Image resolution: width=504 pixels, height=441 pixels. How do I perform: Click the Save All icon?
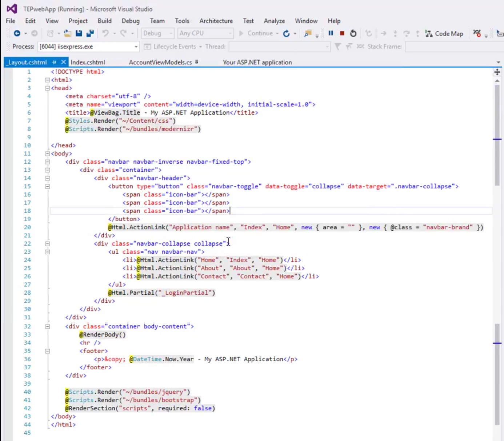[90, 33]
